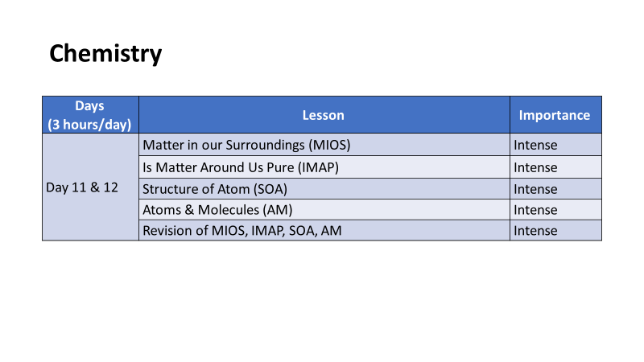Click Intense cell in SOA row

click(555, 189)
